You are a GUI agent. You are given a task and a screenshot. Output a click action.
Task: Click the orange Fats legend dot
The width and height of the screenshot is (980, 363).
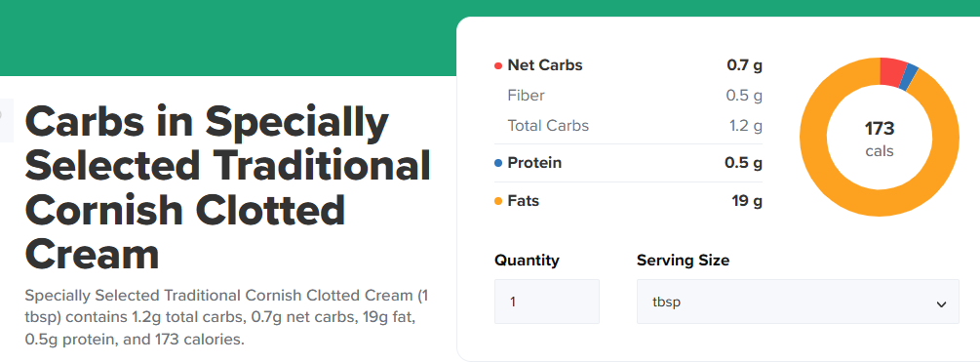coord(498,202)
